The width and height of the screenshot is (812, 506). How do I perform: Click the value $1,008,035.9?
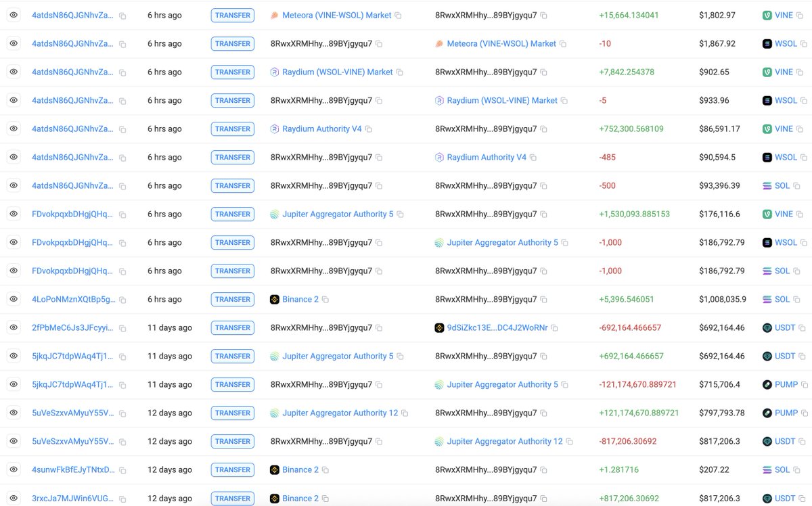[723, 299]
